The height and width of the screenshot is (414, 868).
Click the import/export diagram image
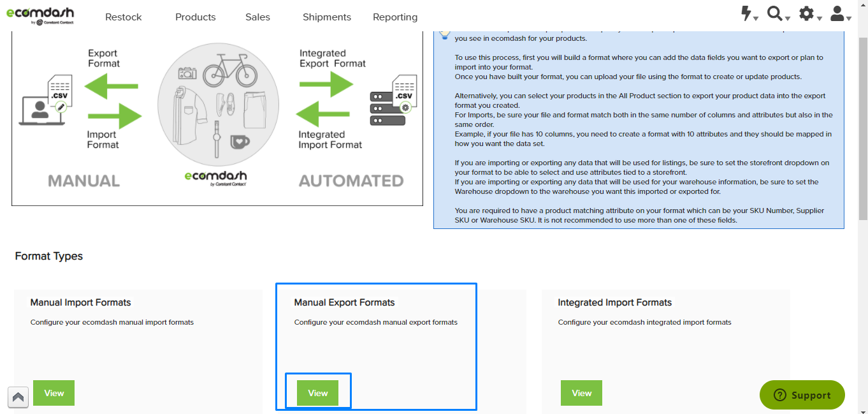click(x=217, y=119)
